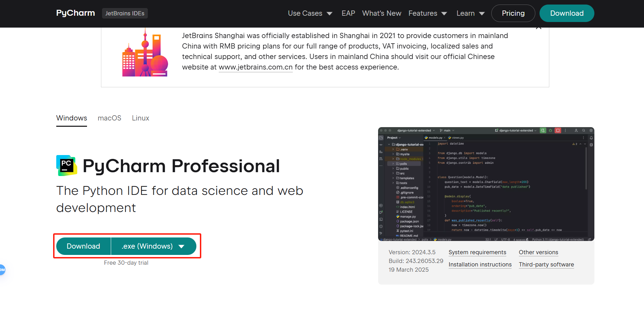Click the header Download button
The image size is (644, 315).
point(567,13)
